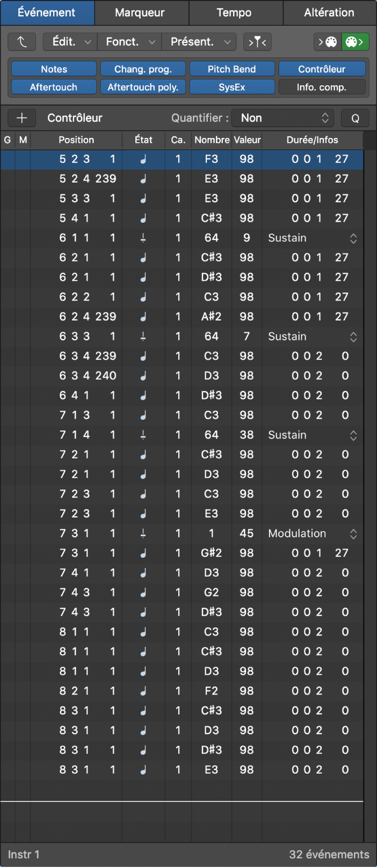
Task: Click the catch playhead filter icon
Action: pos(257,41)
